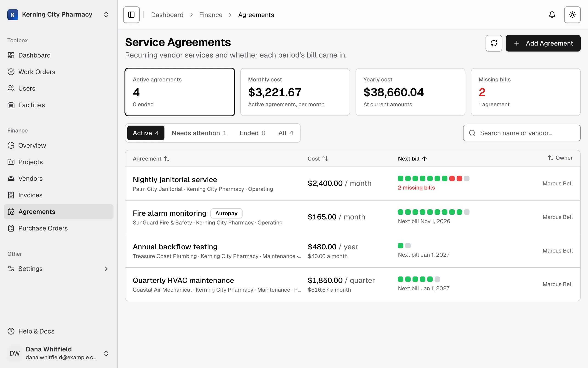This screenshot has height=368, width=588.
Task: Open Projects in the sidebar
Action: 58,162
